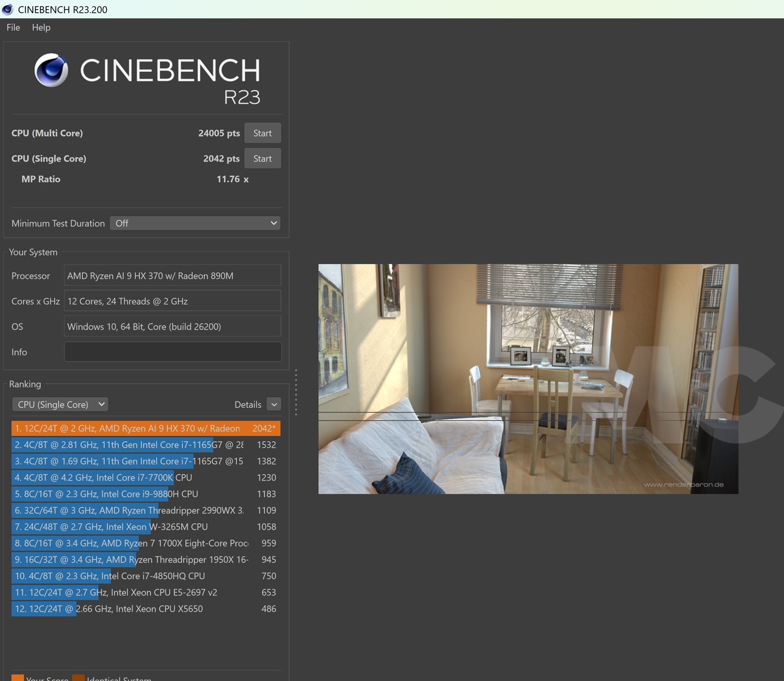Start the CPU Multi Core benchmark
The height and width of the screenshot is (681, 784).
click(x=262, y=133)
